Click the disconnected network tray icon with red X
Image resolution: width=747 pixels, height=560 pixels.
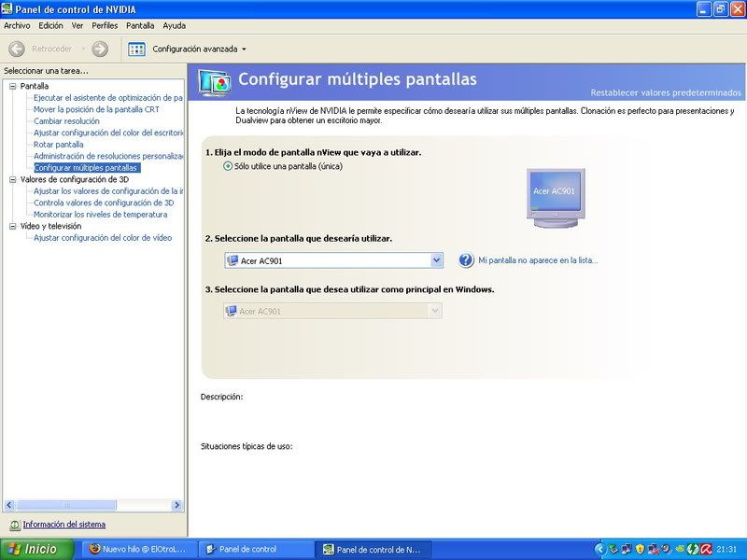coord(653,550)
